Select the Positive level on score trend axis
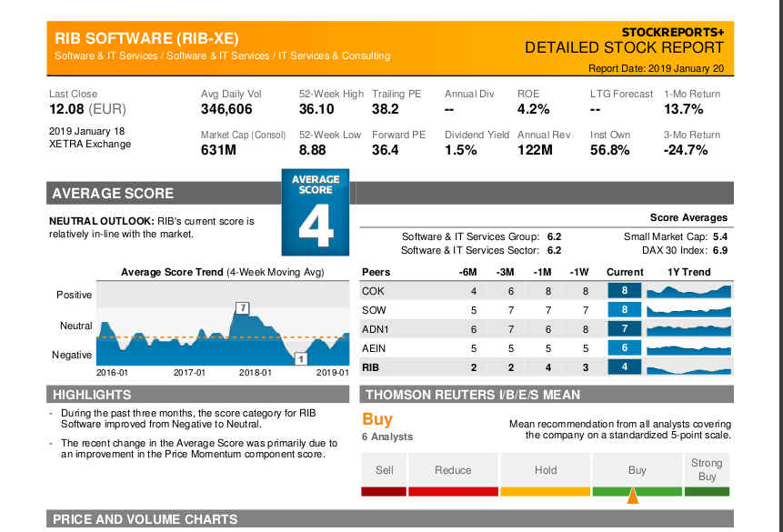 coord(73,295)
